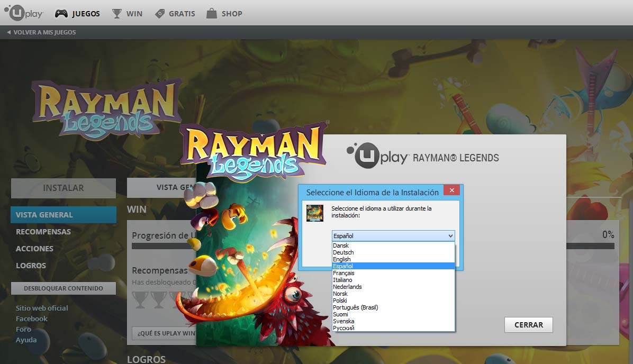Choose Norsk from language list

click(393, 294)
